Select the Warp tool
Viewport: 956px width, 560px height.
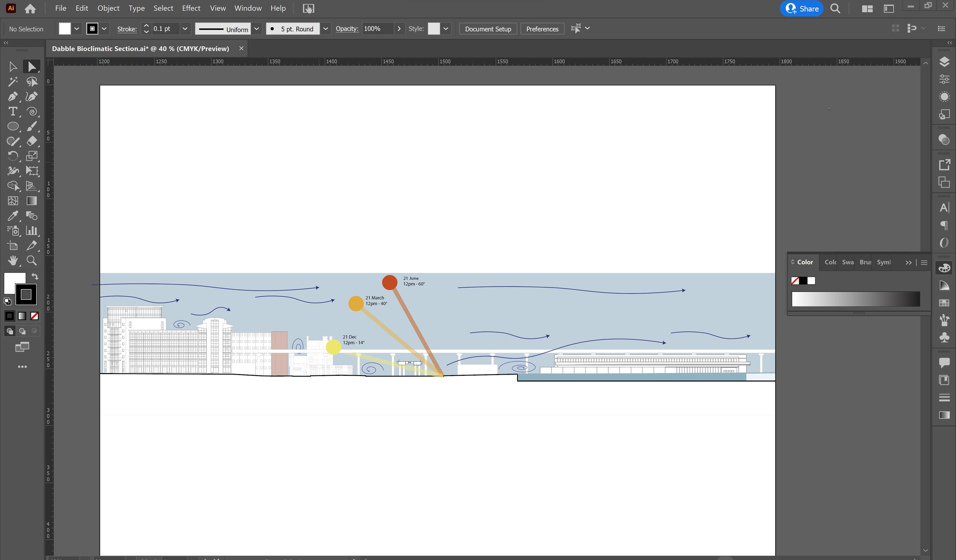pos(13,171)
